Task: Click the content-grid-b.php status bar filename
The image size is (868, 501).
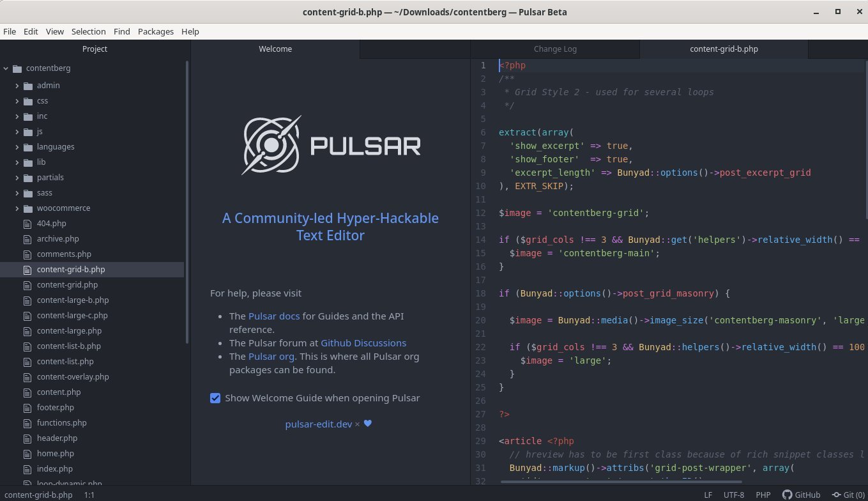Action: [38, 495]
